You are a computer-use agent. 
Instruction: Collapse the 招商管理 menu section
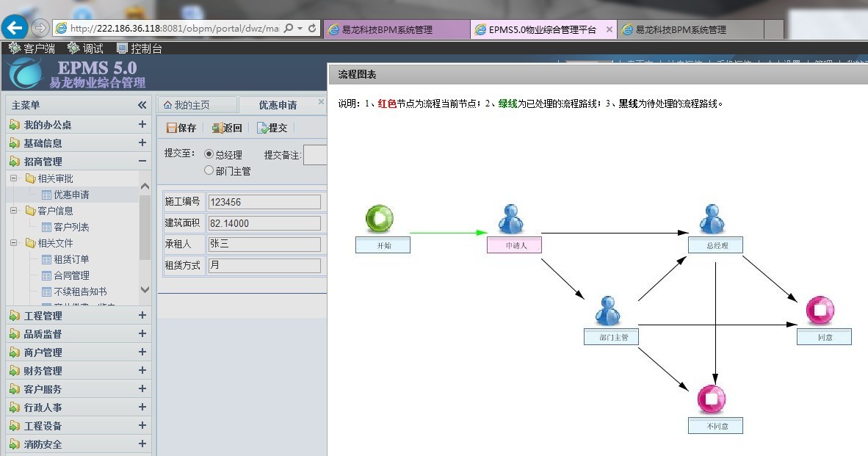tap(142, 161)
